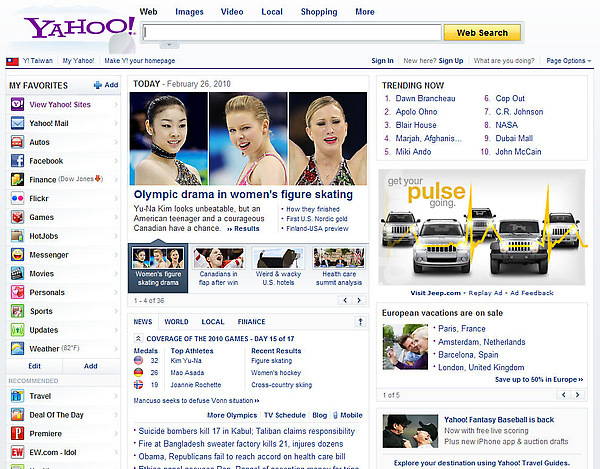This screenshot has height=469, width=600.
Task: Click the Visit Jeep.com link
Action: tap(435, 293)
